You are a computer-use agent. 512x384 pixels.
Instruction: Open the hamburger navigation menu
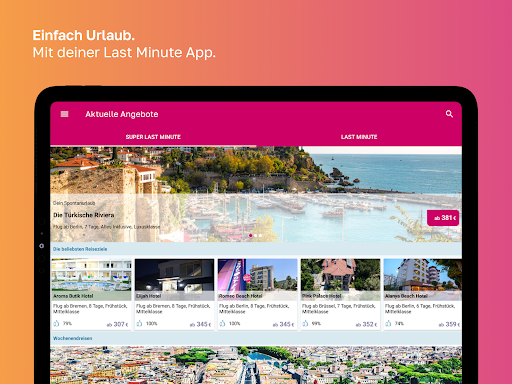click(x=64, y=114)
